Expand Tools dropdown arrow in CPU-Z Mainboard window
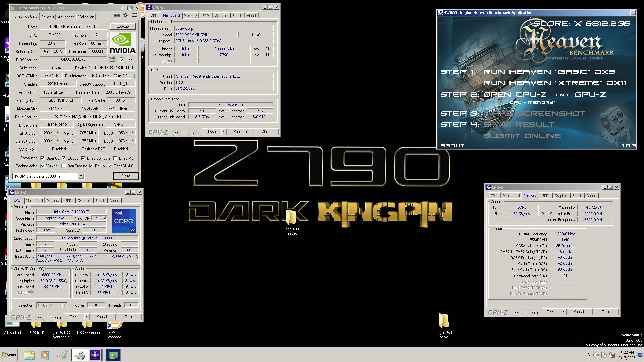 tap(224, 132)
